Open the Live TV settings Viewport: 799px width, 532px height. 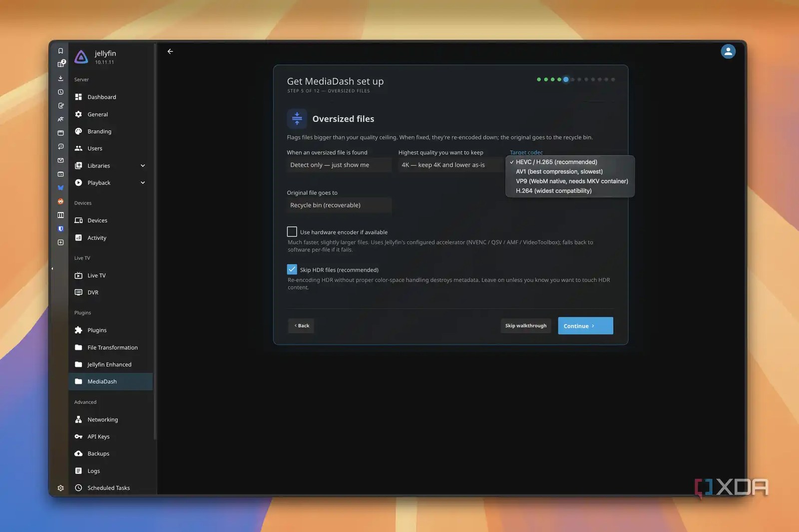tap(111, 275)
